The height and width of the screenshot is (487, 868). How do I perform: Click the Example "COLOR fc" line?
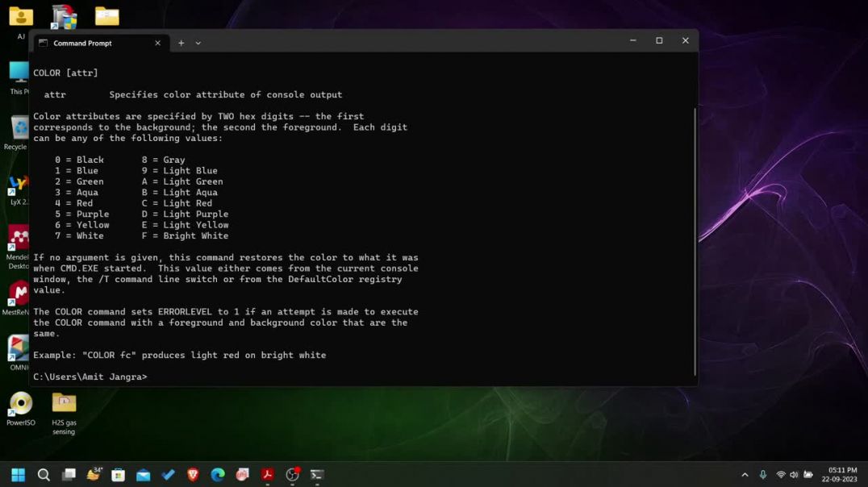pyautogui.click(x=179, y=356)
